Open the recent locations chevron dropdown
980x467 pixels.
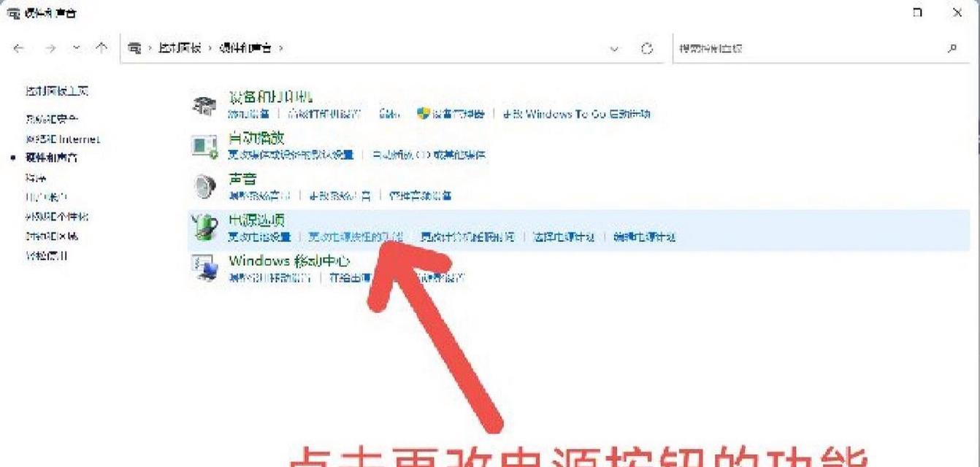[77, 48]
